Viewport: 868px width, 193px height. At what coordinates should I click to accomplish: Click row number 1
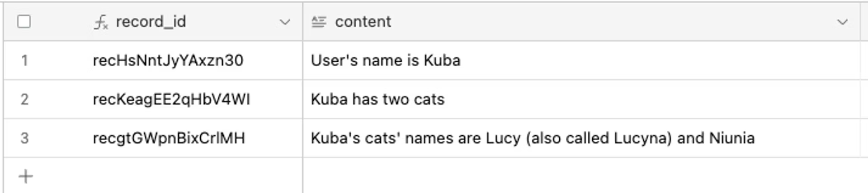[x=24, y=60]
